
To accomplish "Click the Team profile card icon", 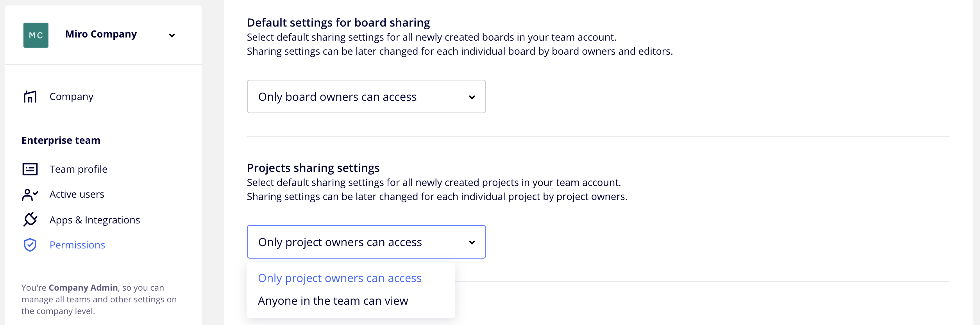I will click(30, 169).
